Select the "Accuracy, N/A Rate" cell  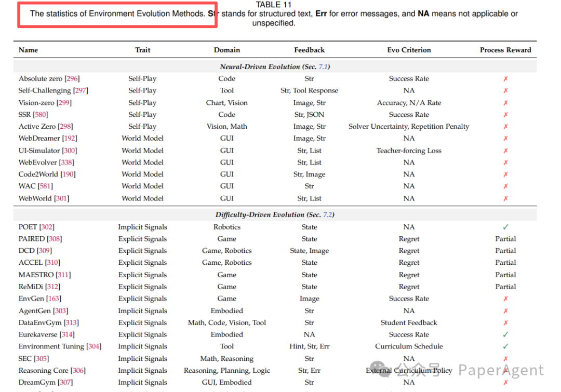409,103
